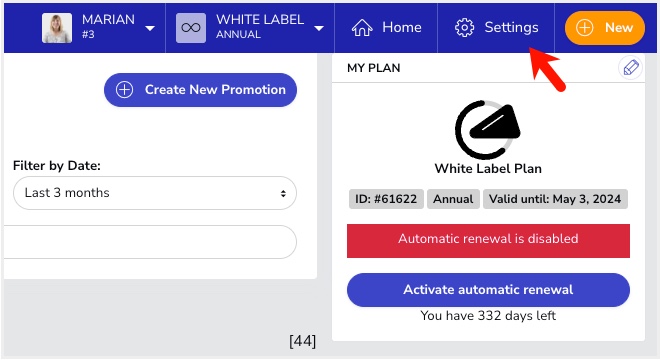
Task: Expand the Marian #3 account dropdown arrow
Action: 149,29
